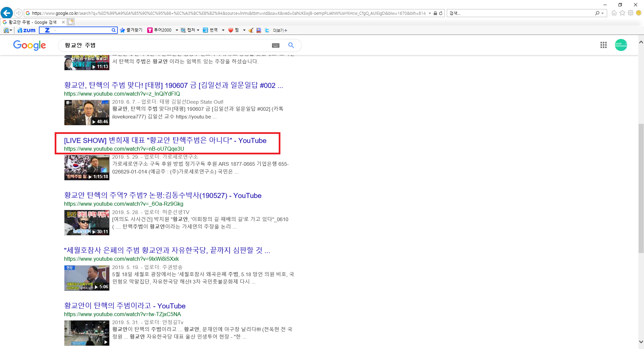Expand the dropdown arrow next to 찜

(244, 30)
